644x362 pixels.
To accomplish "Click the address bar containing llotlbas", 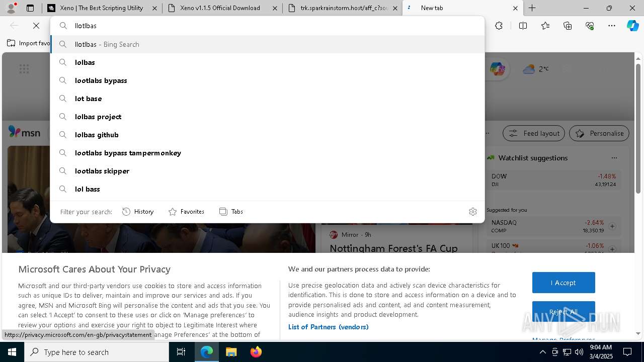I will point(267,26).
